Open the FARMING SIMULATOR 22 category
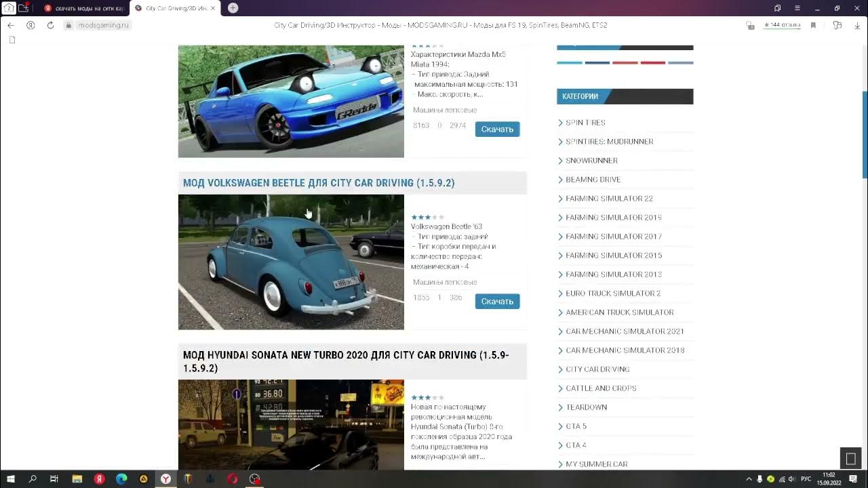Image resolution: width=868 pixels, height=488 pixels. tap(609, 199)
